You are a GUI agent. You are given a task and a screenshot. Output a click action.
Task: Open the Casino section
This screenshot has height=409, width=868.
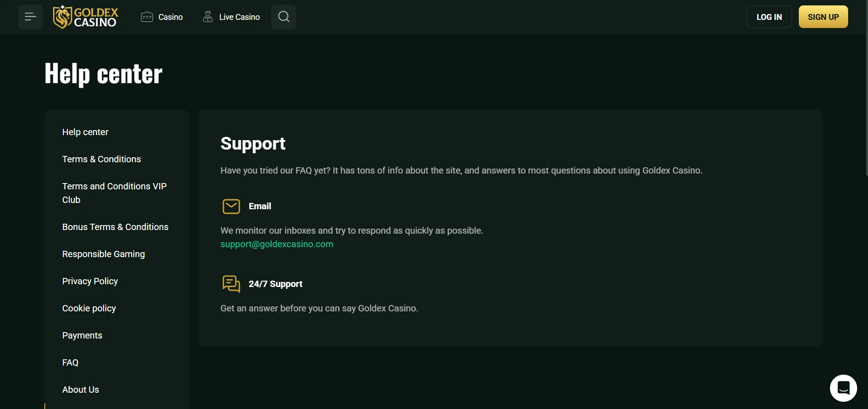[x=161, y=17]
